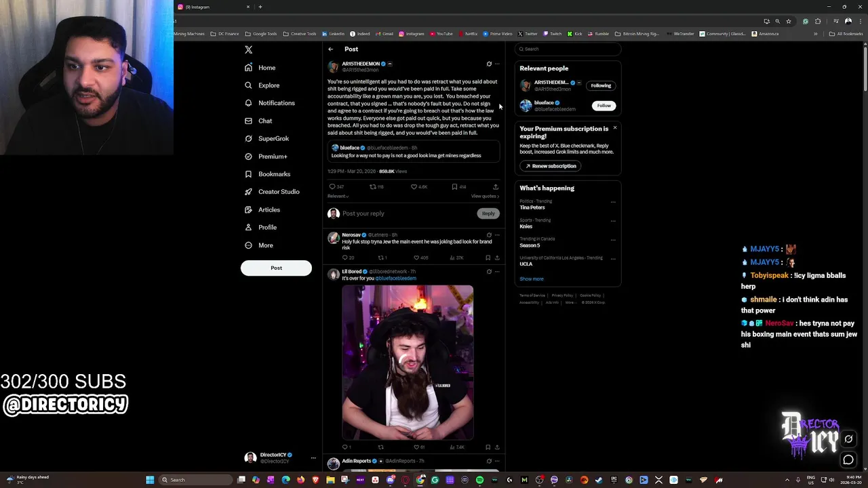Open Grok floating button at bottom right
Viewport: 868px width, 488px height.
coord(848,439)
